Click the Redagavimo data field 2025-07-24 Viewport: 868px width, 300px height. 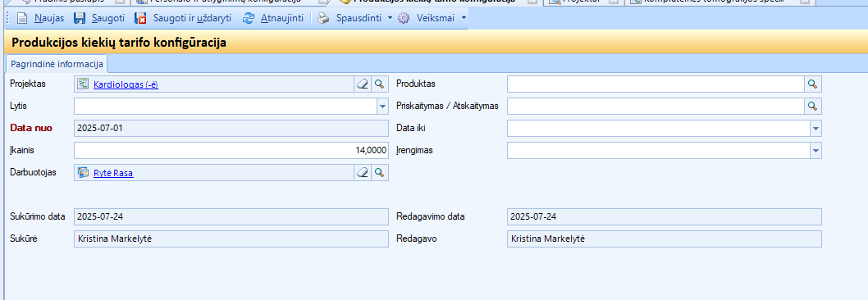pyautogui.click(x=665, y=216)
